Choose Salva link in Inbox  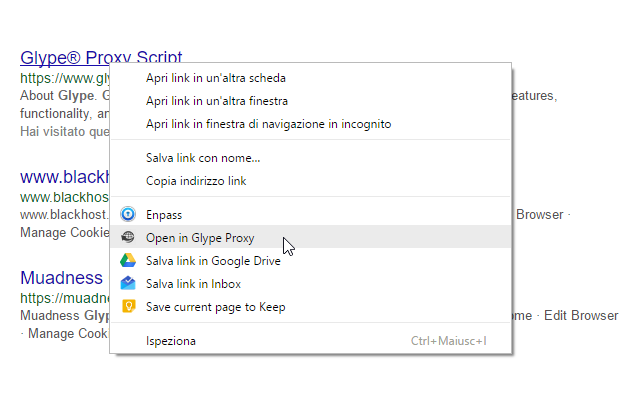[x=310, y=284]
